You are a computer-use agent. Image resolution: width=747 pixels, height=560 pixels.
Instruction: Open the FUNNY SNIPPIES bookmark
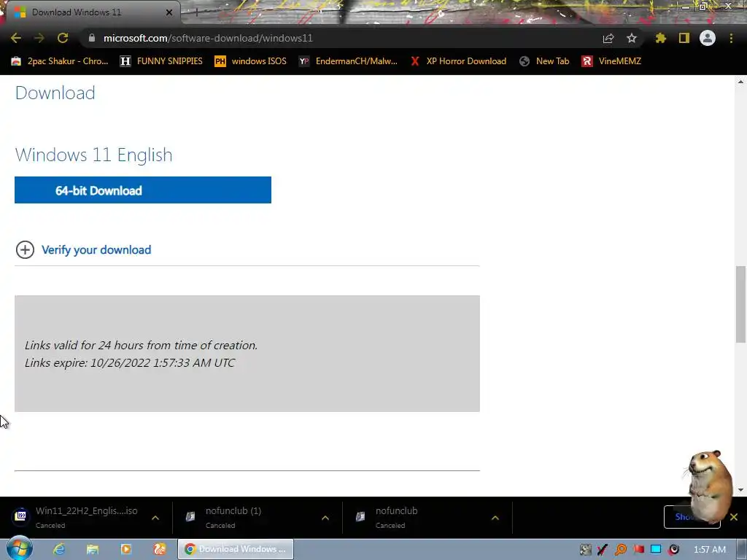[x=161, y=61]
